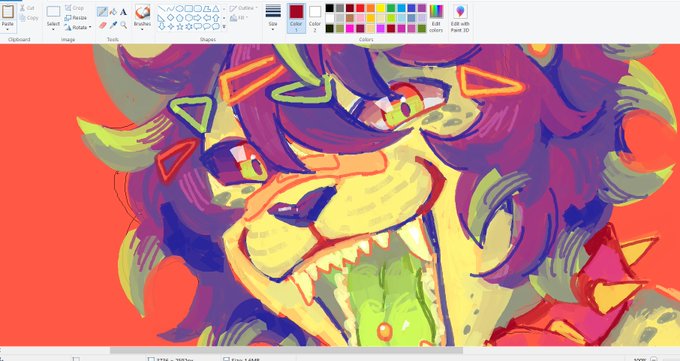
Task: Pick the lime palette color
Action: [x=391, y=18]
